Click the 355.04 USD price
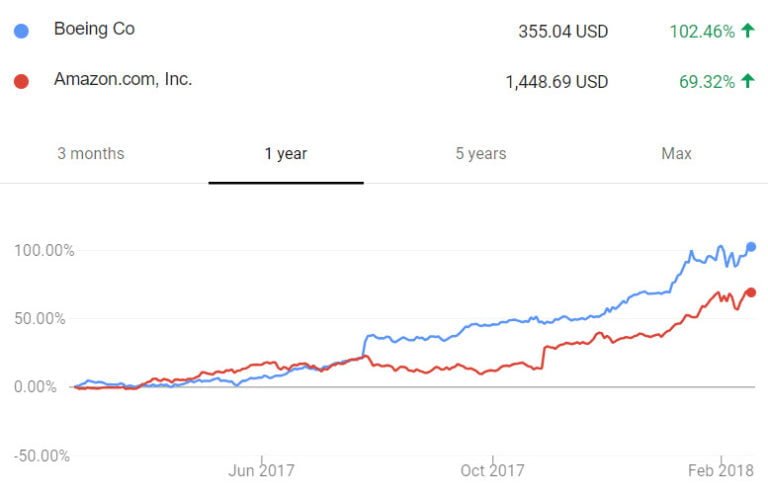768x497 pixels. [563, 32]
